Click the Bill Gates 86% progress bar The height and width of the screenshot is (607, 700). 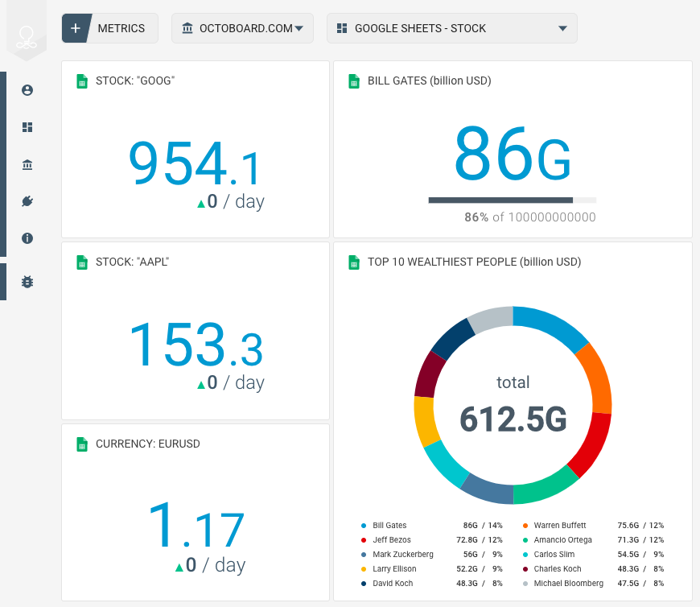coord(512,200)
